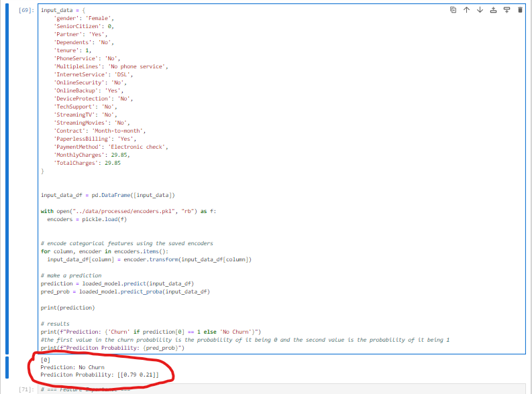Delete this cell with trash icon
This screenshot has height=394, width=532.
(x=519, y=10)
